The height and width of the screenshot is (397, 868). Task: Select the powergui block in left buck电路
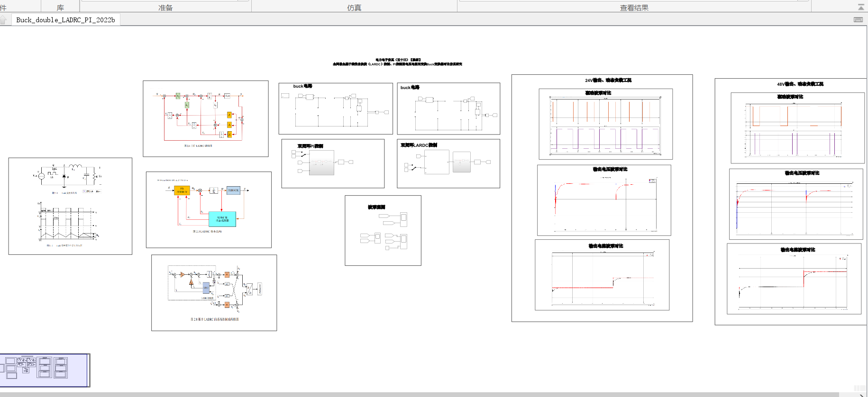point(285,96)
